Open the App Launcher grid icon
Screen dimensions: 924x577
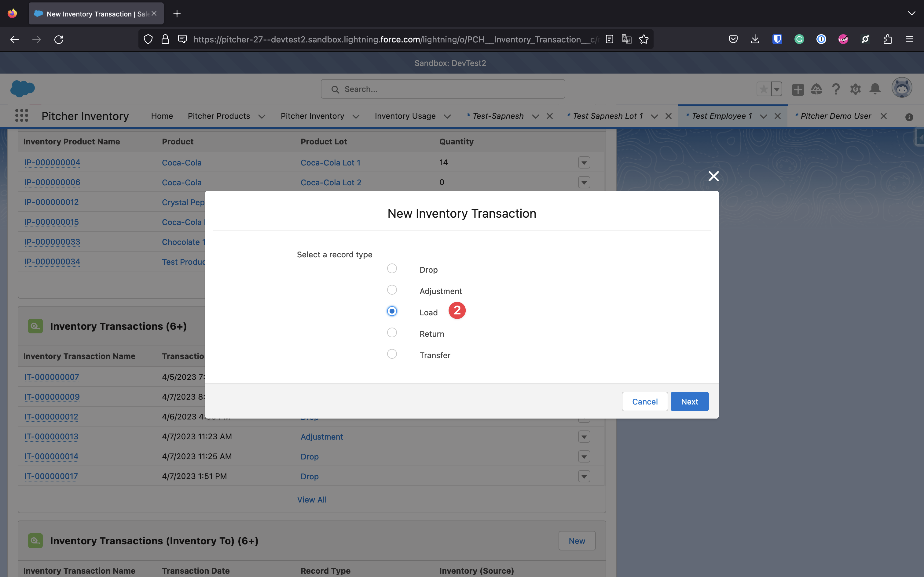coord(21,116)
